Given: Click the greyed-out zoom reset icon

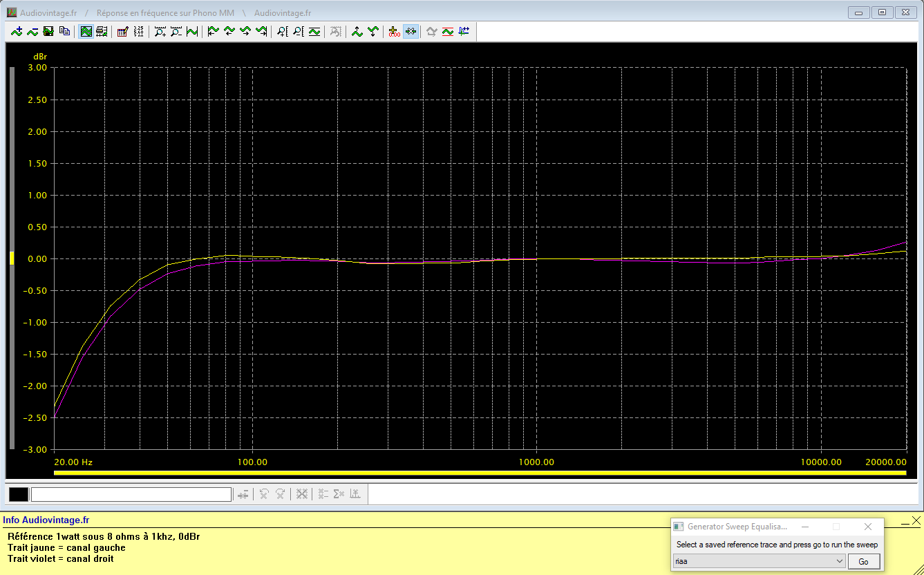Looking at the screenshot, I should click(x=336, y=31).
